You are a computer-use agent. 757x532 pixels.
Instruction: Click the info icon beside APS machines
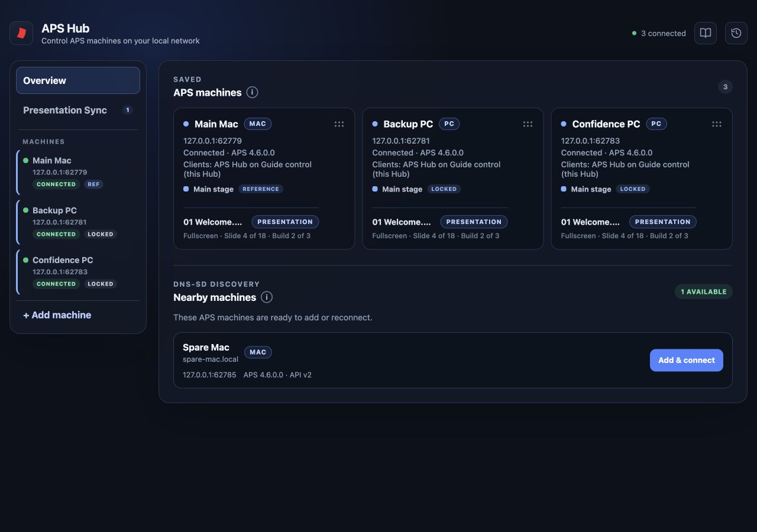point(252,92)
